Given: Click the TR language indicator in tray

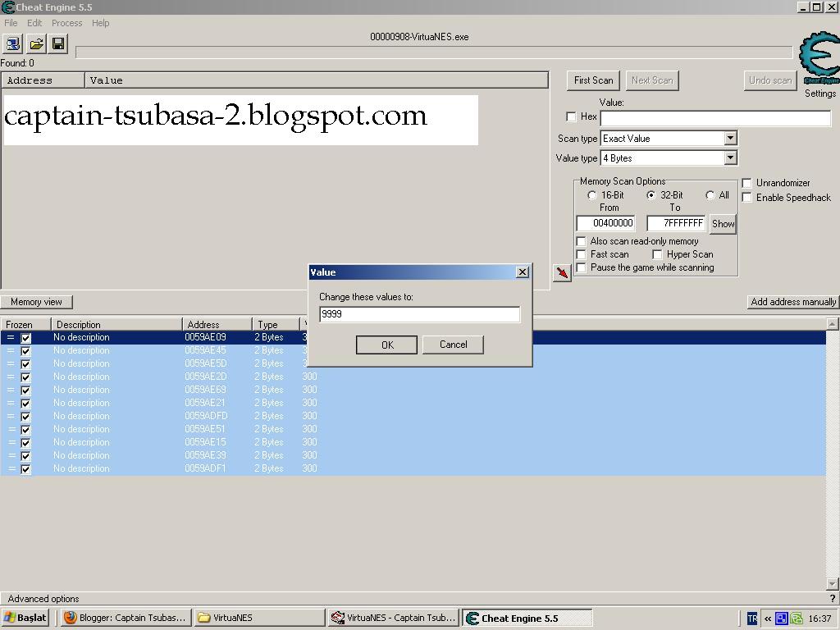Looking at the screenshot, I should 753,619.
